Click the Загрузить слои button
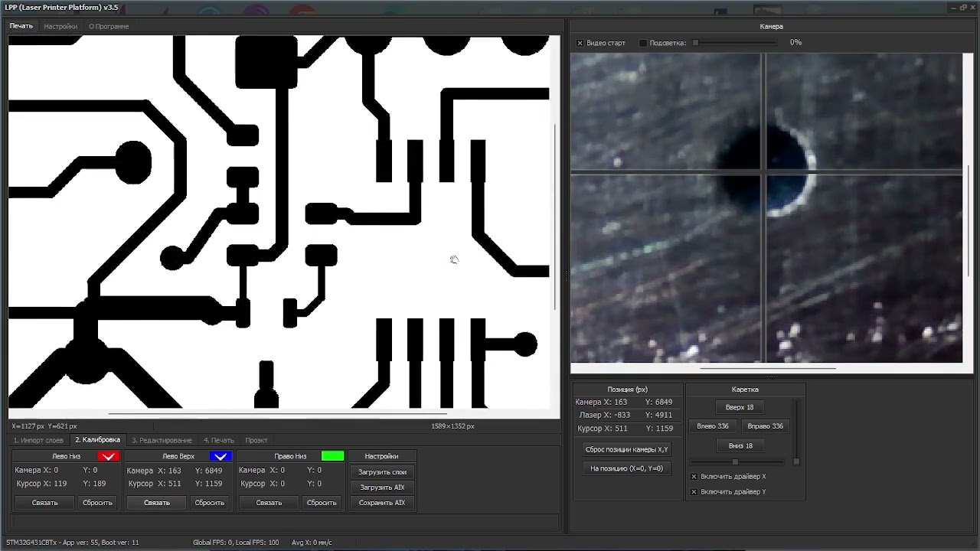The image size is (980, 551). click(382, 472)
